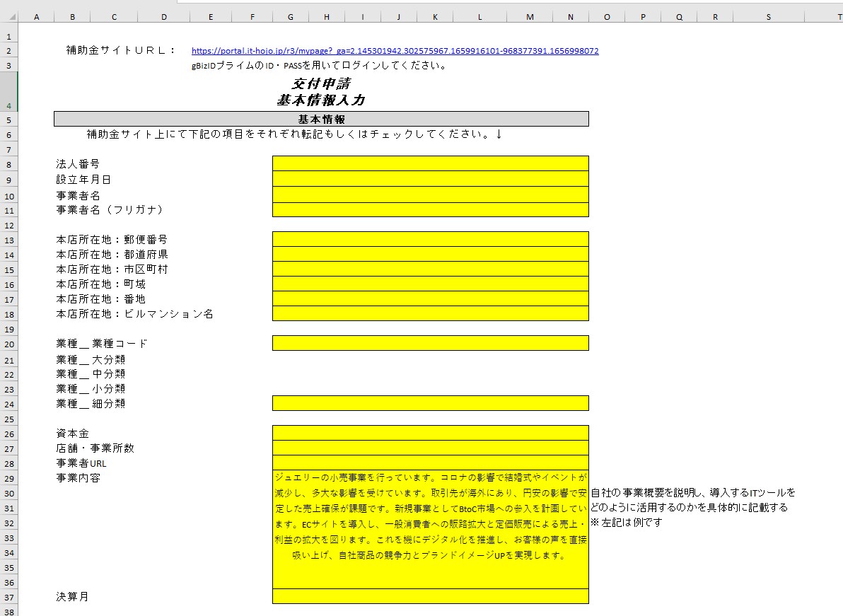Select row 12 header

[8, 225]
